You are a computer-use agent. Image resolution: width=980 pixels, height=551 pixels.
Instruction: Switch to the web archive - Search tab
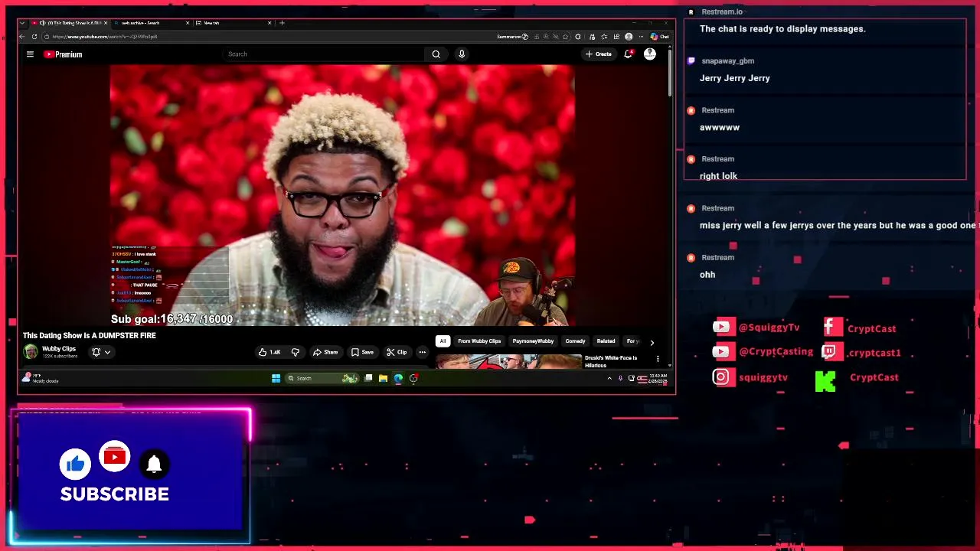coord(150,23)
